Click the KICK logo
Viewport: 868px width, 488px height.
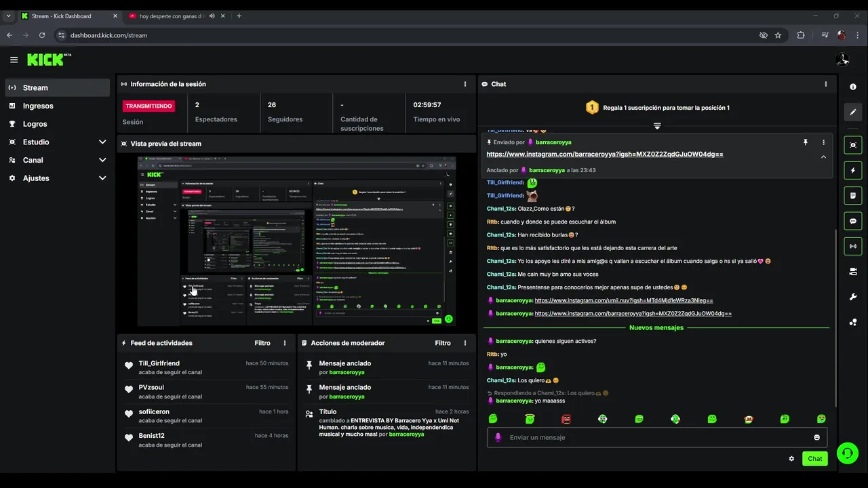click(47, 60)
